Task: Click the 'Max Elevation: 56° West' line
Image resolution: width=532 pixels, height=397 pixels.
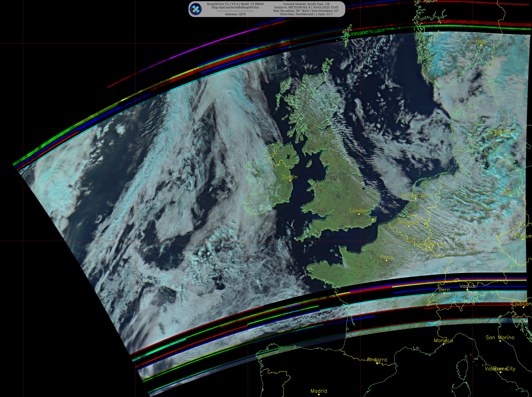Action: (x=306, y=11)
